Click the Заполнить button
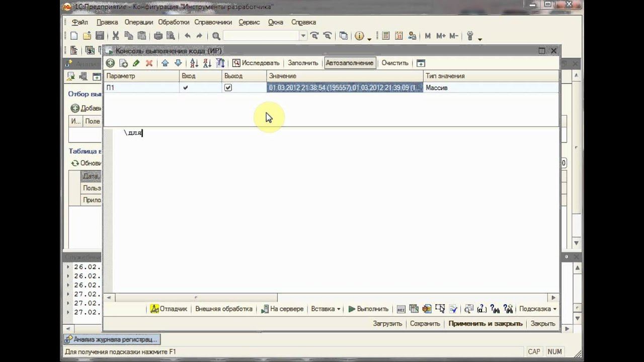The width and height of the screenshot is (644, 362). pos(303,63)
